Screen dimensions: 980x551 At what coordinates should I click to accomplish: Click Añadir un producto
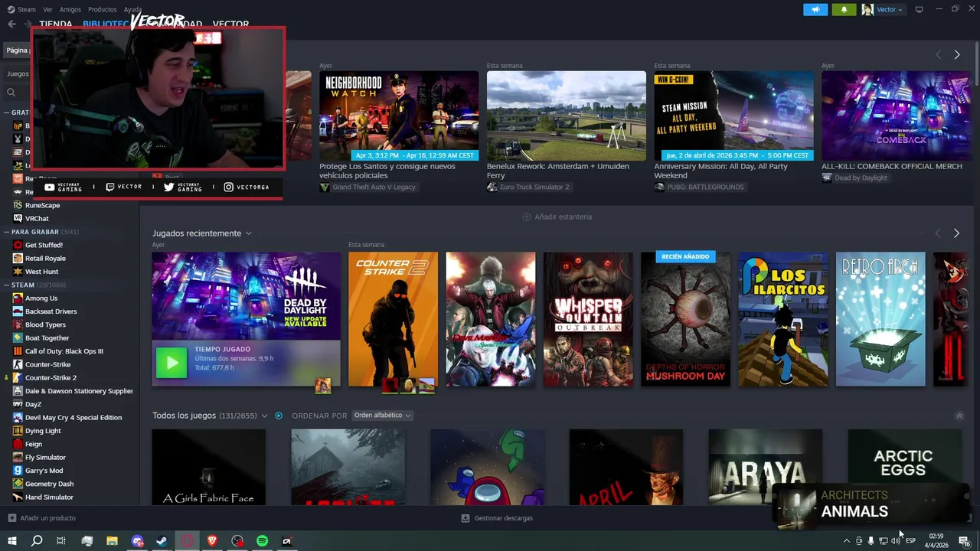point(42,518)
